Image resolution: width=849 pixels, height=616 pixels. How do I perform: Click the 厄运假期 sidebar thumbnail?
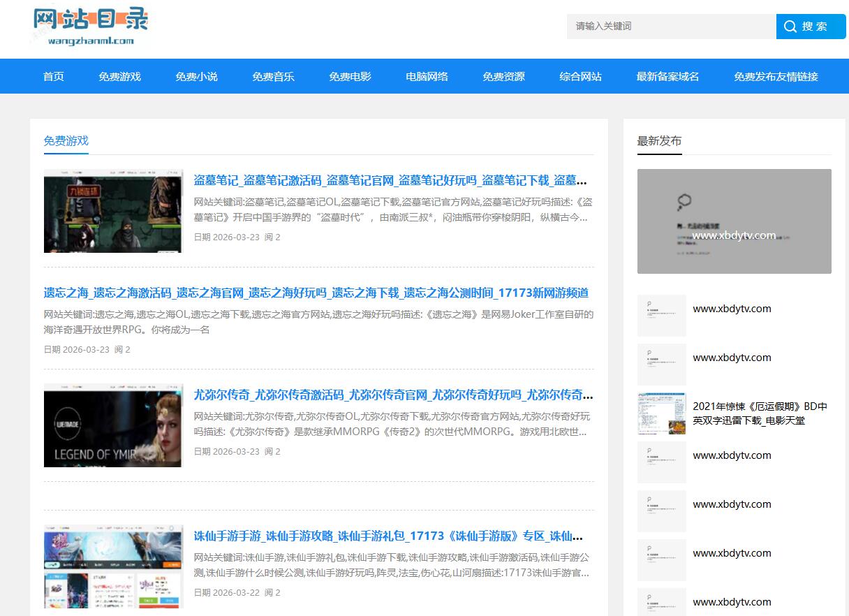coord(661,413)
